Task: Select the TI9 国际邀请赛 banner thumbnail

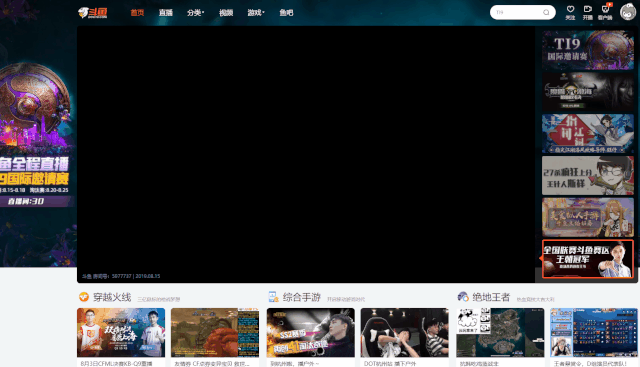Action: point(588,50)
